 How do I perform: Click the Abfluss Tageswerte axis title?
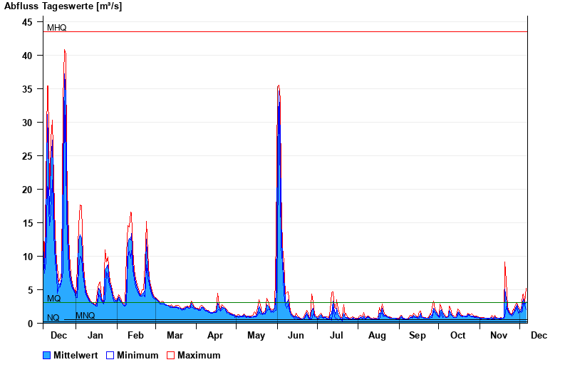(x=63, y=6)
